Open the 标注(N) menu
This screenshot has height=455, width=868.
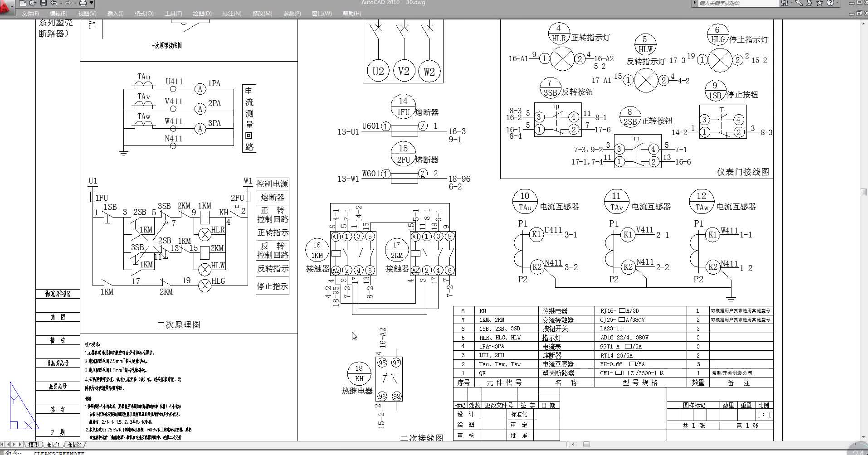232,13
